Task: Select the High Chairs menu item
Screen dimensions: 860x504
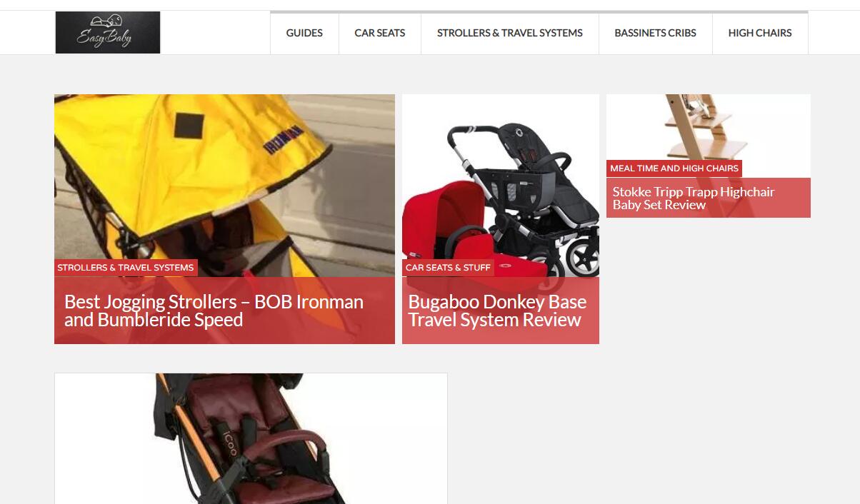Action: pyautogui.click(x=760, y=33)
